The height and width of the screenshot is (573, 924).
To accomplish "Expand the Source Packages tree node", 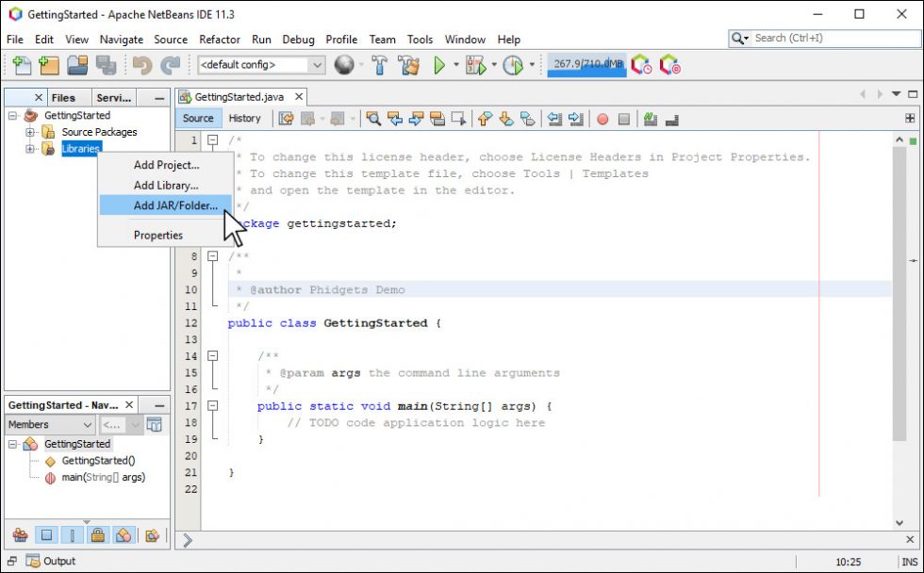I will (30, 132).
